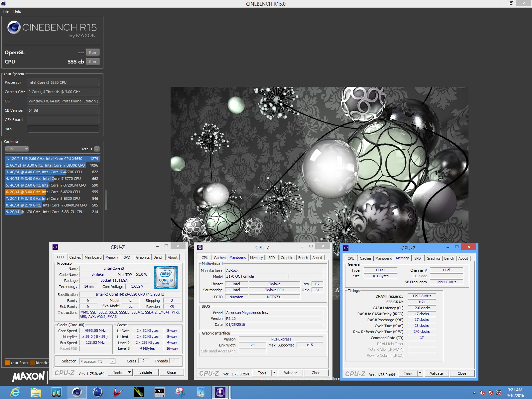Image resolution: width=532 pixels, height=399 pixels.
Task: Open Tools dropdown arrow in CPU-Z Memory window
Action: (x=420, y=374)
